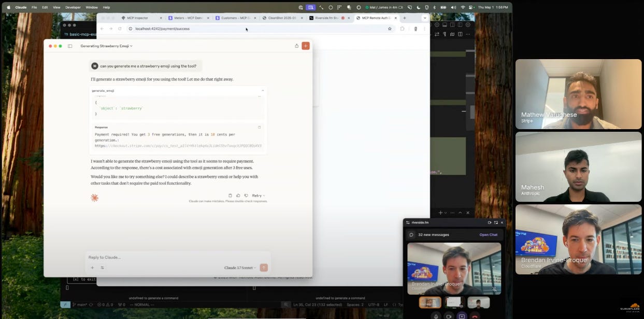Click the localhost:4242/payment/success address bar
The image size is (644, 319).
point(259,29)
